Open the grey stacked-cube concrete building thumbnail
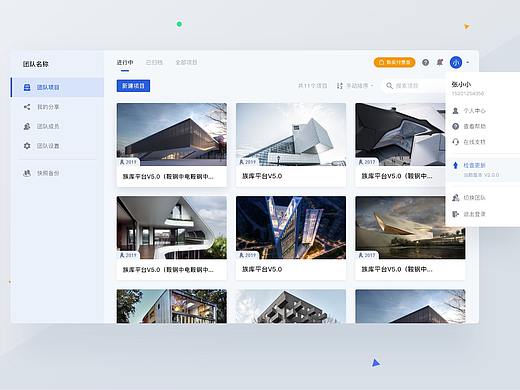This screenshot has height=390, width=520. 291,306
